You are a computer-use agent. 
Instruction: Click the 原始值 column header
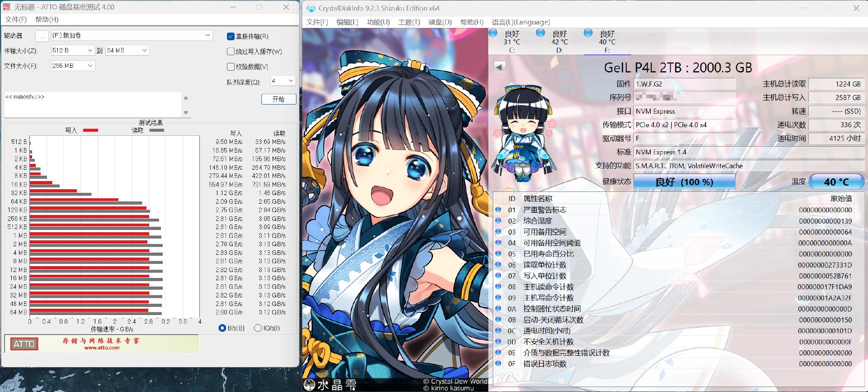(x=841, y=198)
